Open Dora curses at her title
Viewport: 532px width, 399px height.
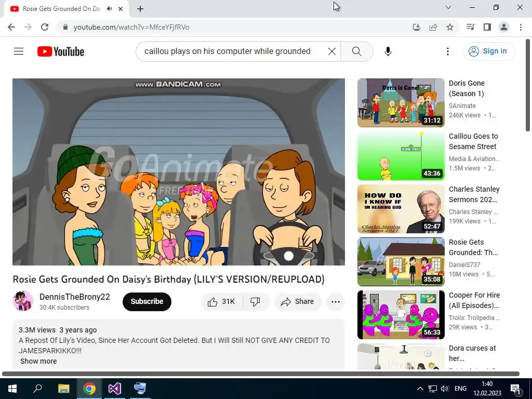[x=472, y=353]
